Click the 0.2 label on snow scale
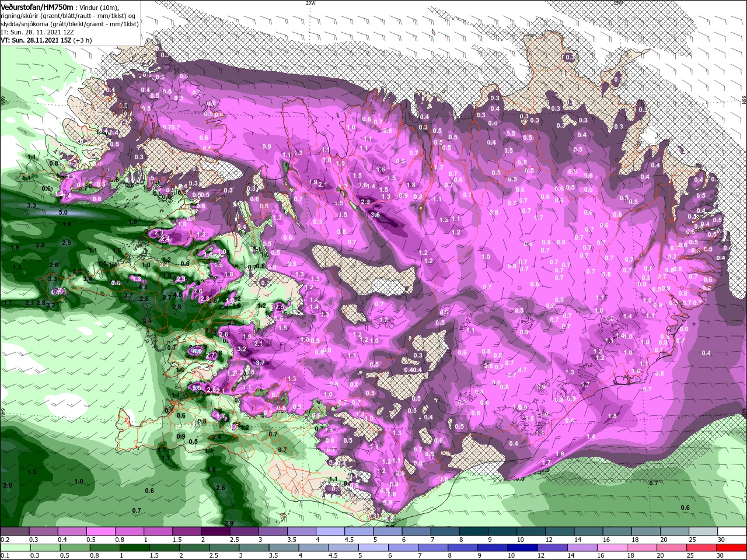 4,540
